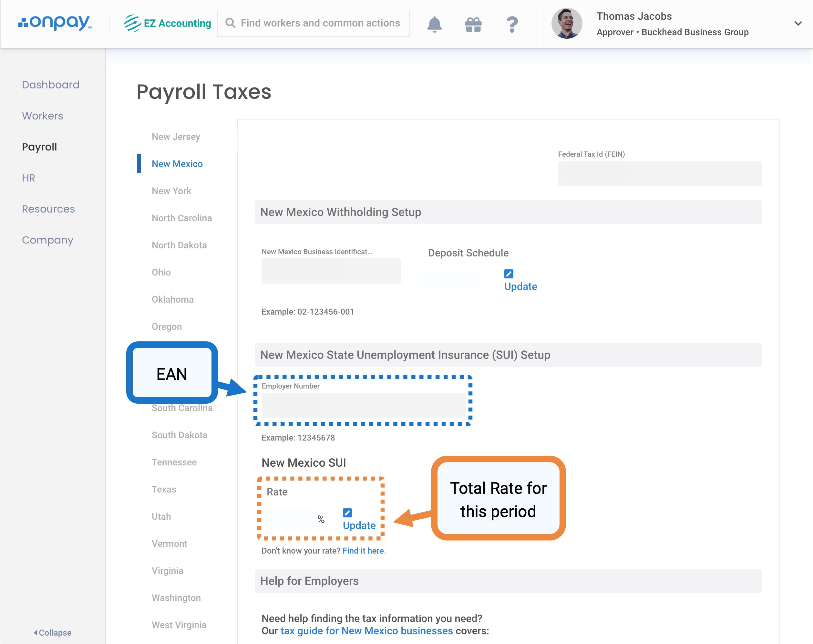This screenshot has width=813, height=644.
Task: Open the Workers menu item
Action: pyautogui.click(x=43, y=116)
